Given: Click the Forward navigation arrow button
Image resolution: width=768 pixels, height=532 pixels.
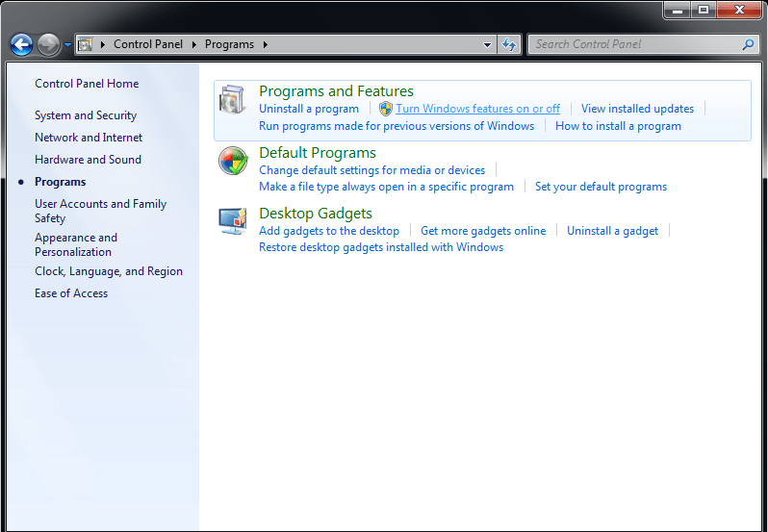Looking at the screenshot, I should point(48,45).
